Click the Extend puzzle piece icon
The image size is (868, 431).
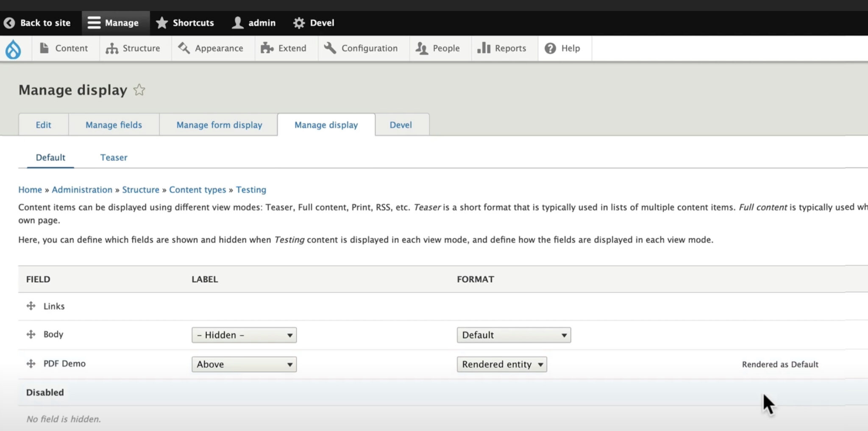tap(267, 48)
